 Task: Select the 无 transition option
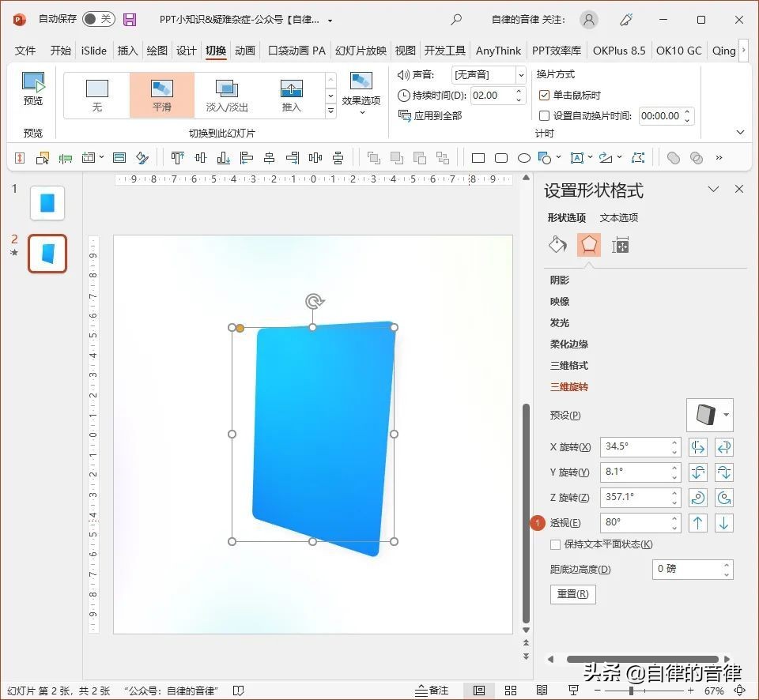point(96,93)
